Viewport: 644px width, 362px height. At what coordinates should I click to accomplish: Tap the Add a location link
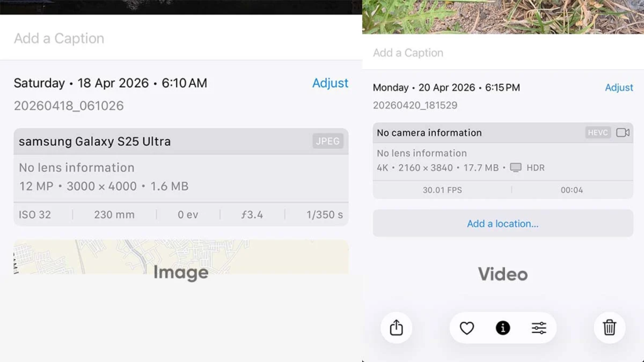[502, 223]
